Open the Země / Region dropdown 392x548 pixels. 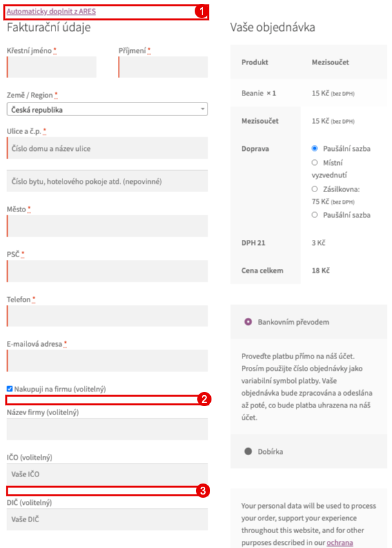[107, 110]
